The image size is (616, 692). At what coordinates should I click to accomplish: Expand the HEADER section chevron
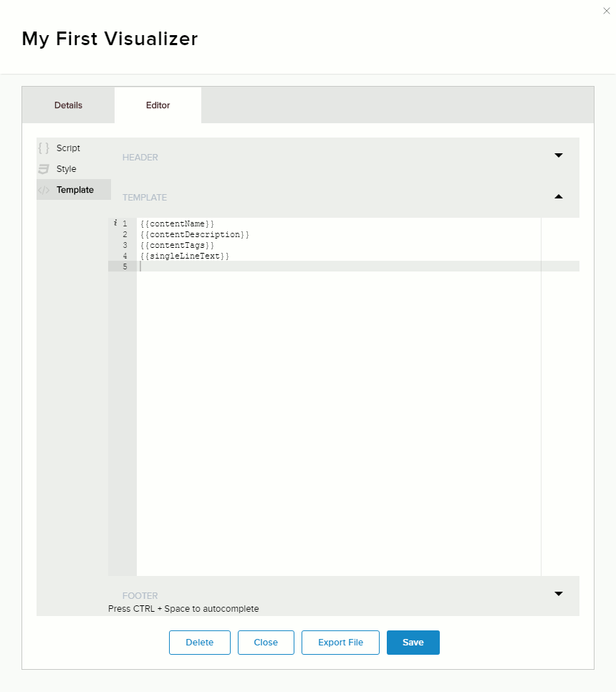pyautogui.click(x=558, y=155)
